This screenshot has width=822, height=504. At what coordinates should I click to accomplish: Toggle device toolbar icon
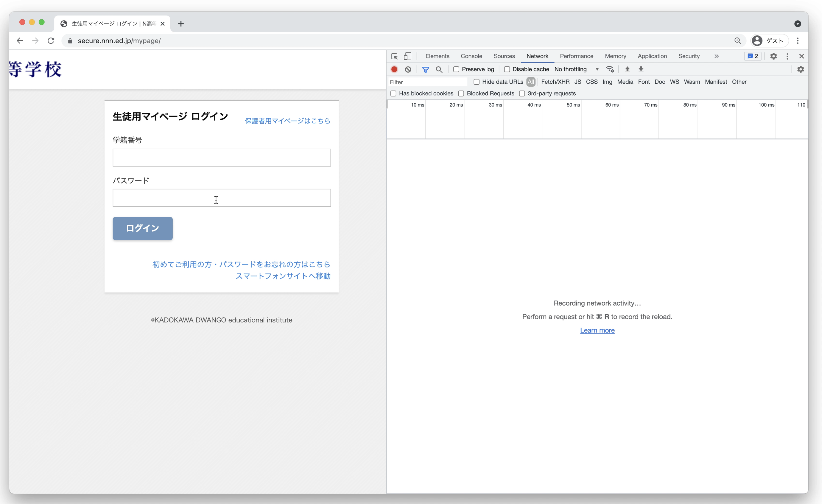click(x=407, y=56)
